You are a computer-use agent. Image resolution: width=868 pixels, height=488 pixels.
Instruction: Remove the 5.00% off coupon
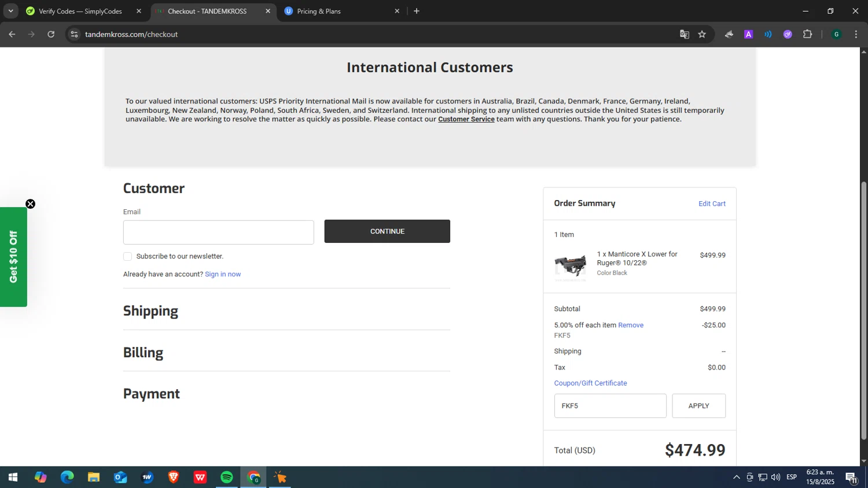631,325
